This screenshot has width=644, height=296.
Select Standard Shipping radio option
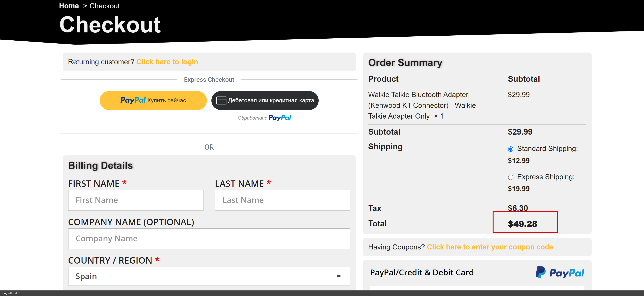[x=511, y=149]
